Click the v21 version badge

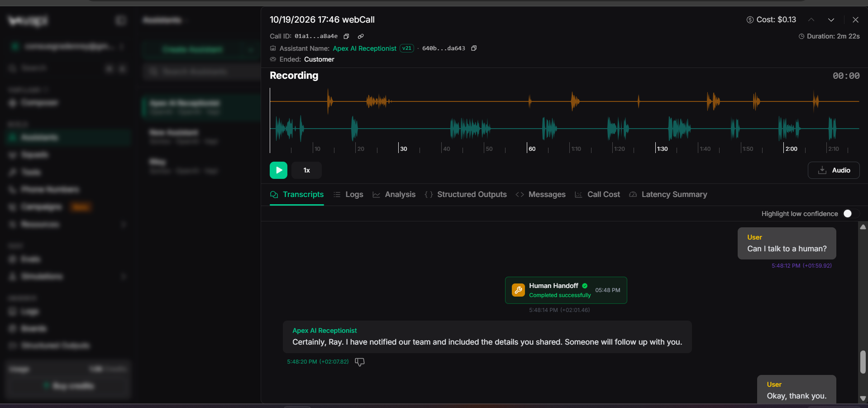click(x=407, y=48)
